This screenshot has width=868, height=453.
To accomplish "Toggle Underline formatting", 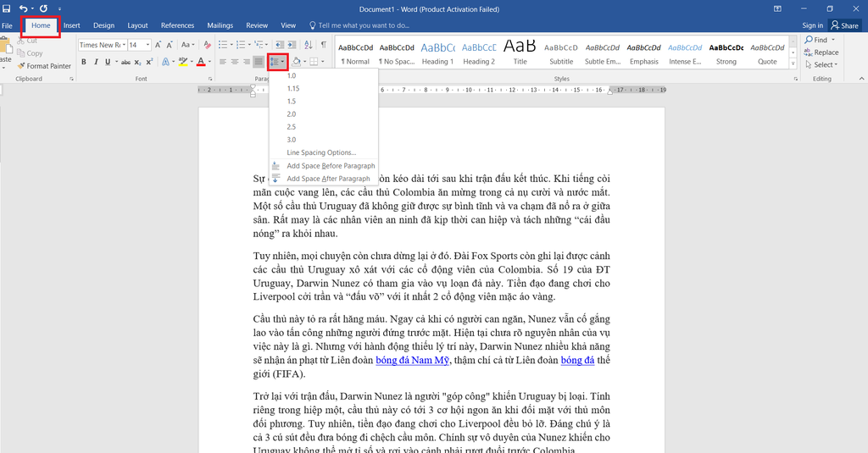I will 108,62.
